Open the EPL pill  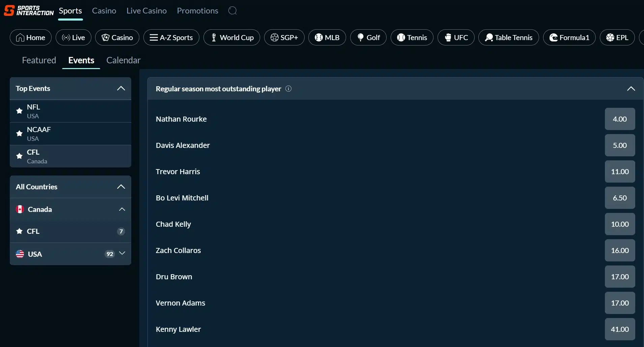pos(617,37)
